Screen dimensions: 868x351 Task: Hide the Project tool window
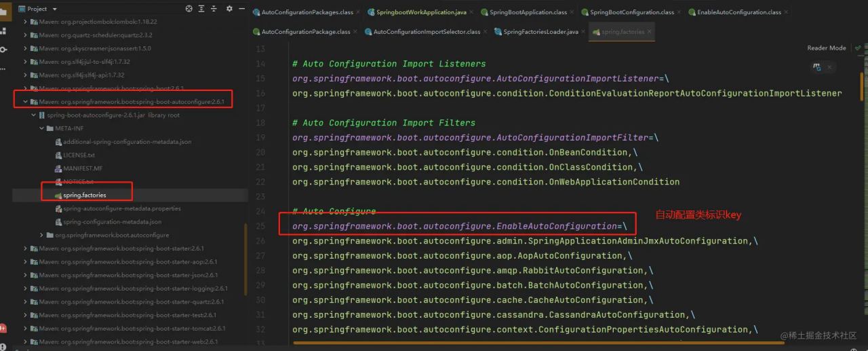click(241, 9)
